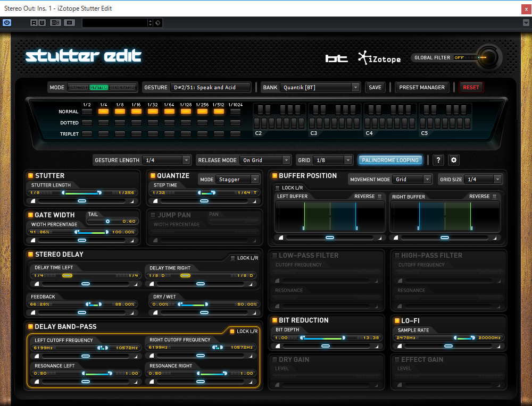Click the iZotope logo

tap(379, 58)
